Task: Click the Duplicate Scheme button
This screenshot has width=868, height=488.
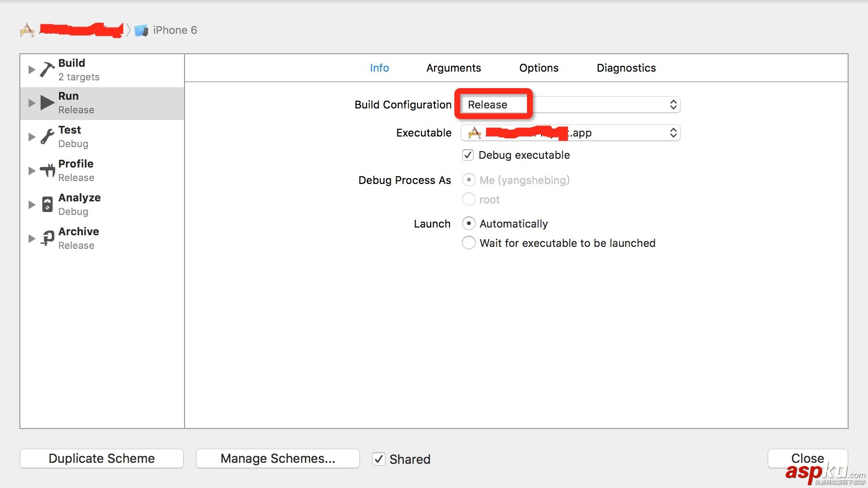Action: point(102,458)
